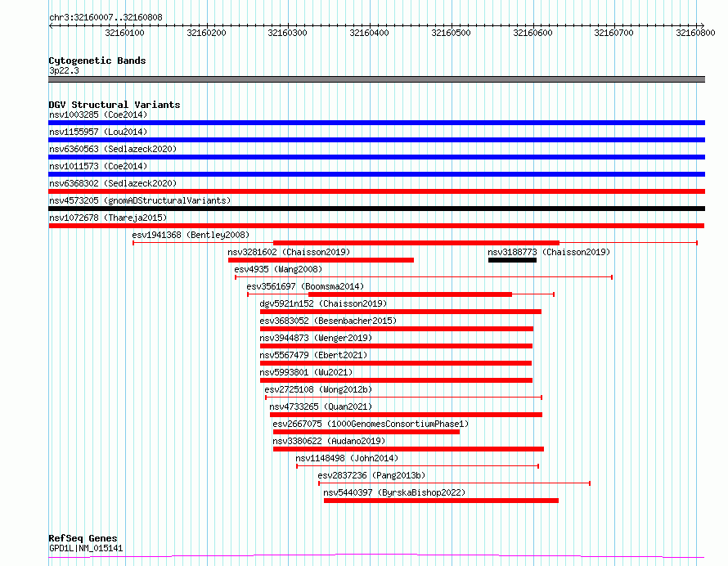
Task: Click the RefSeq Genes track heading
Action: pos(83,538)
